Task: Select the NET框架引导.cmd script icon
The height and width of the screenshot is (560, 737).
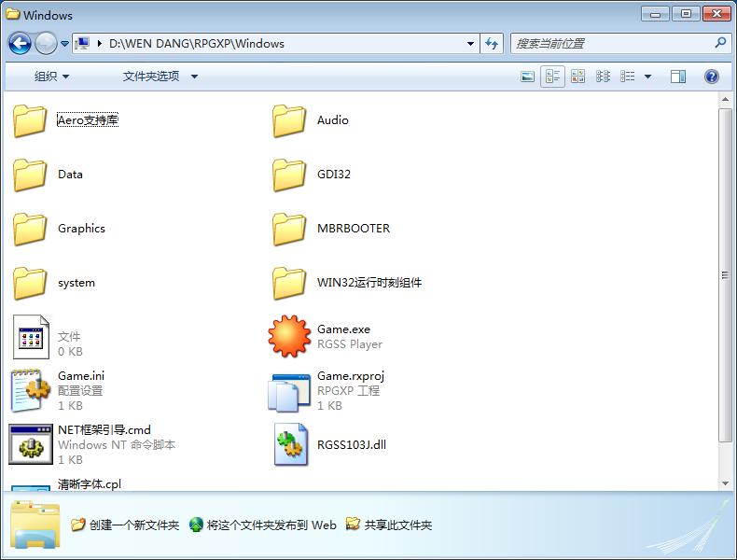Action: point(31,444)
